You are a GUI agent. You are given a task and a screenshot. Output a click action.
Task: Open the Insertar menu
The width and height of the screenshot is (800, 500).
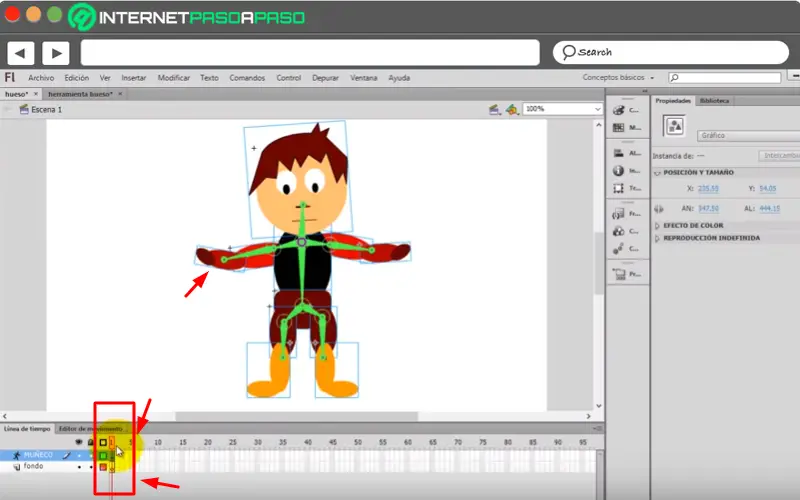pyautogui.click(x=134, y=78)
